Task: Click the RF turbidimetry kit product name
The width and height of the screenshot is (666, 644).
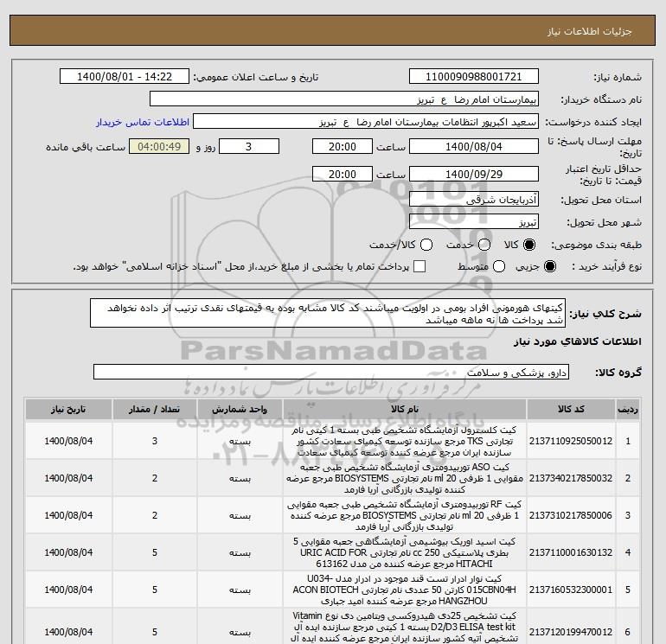Action: 405,515
